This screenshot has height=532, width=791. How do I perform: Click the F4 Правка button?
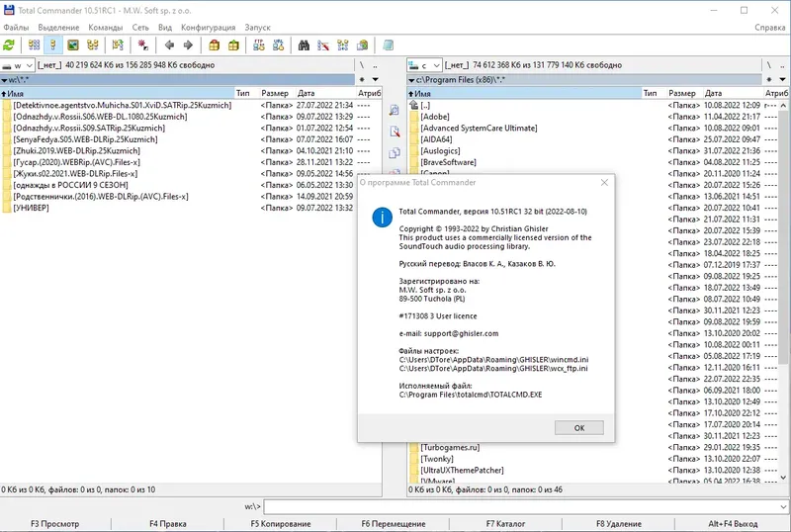tap(167, 524)
